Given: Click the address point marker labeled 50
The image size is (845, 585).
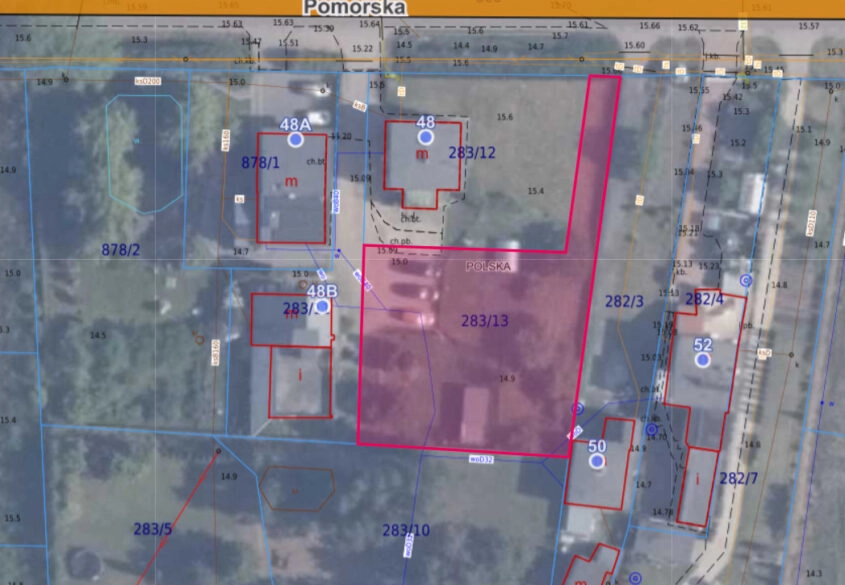Looking at the screenshot, I should pos(597,461).
